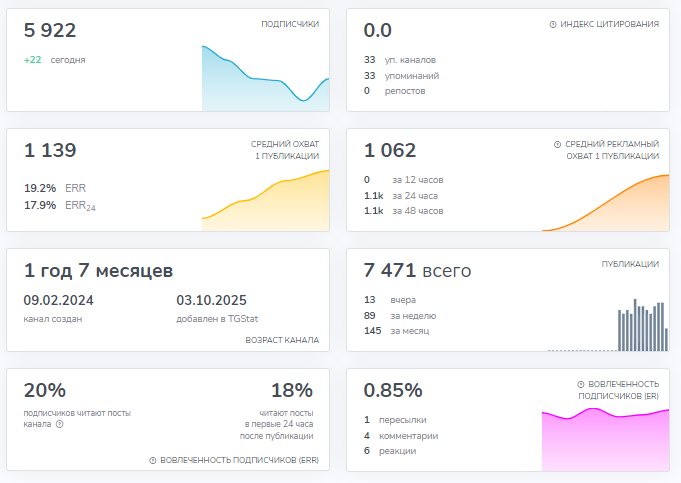This screenshot has height=483, width=681.
Task: Click the icon beside ВОВЛЕЧЕННОСТЬ ПОДПИСЧИКОВ (ER)
Action: point(581,384)
